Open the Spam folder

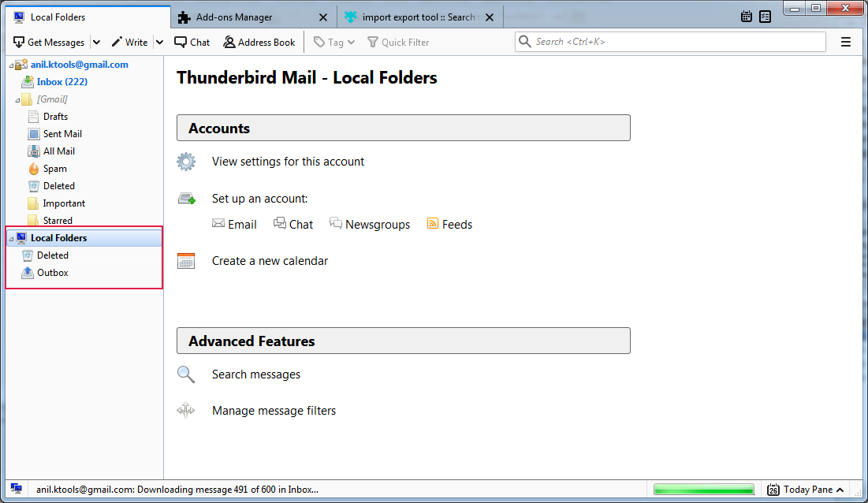click(55, 168)
